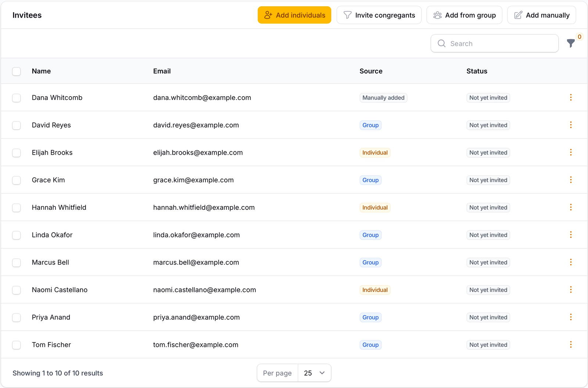Click the Add manually button
Image resolution: width=588 pixels, height=388 pixels.
point(542,15)
